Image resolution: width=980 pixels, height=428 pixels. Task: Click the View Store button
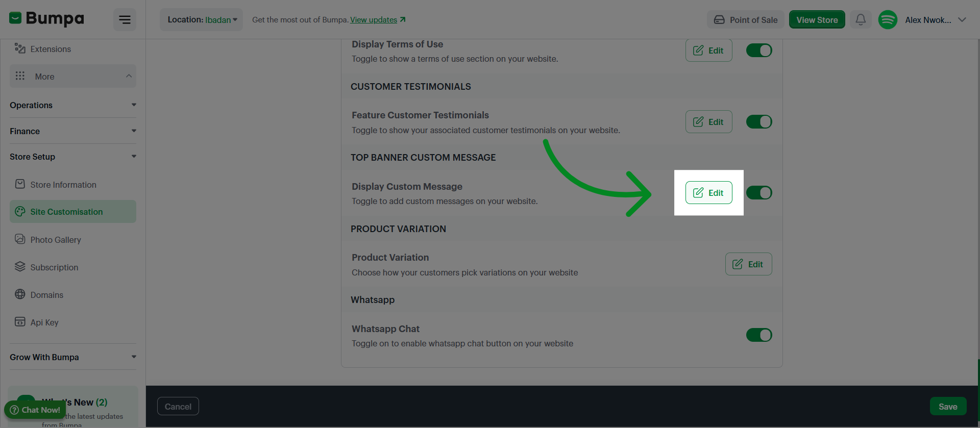(x=817, y=20)
